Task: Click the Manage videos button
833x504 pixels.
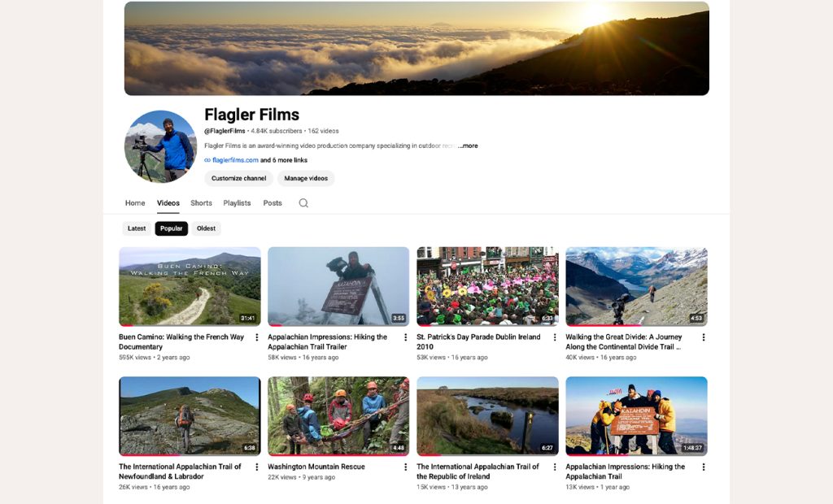Action: point(306,179)
